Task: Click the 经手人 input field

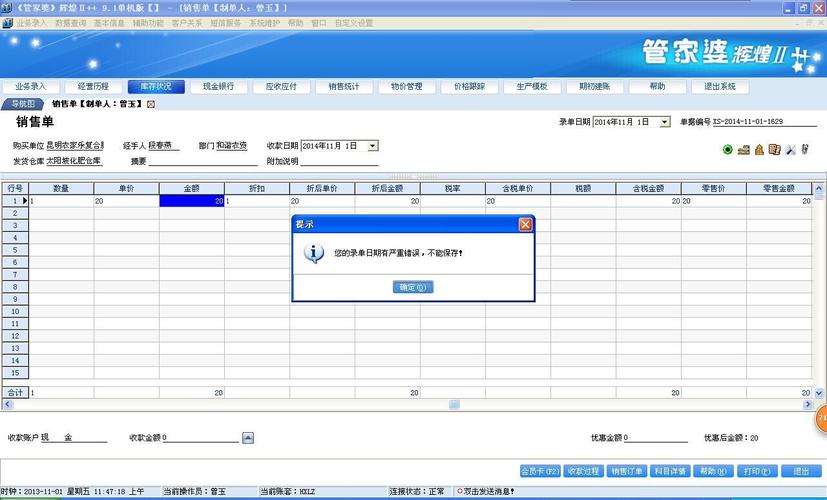Action: (164, 145)
